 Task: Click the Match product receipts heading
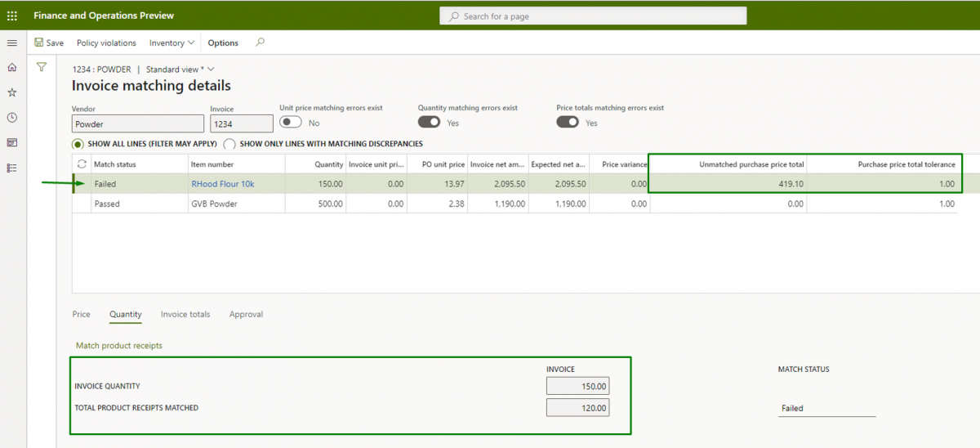click(119, 346)
